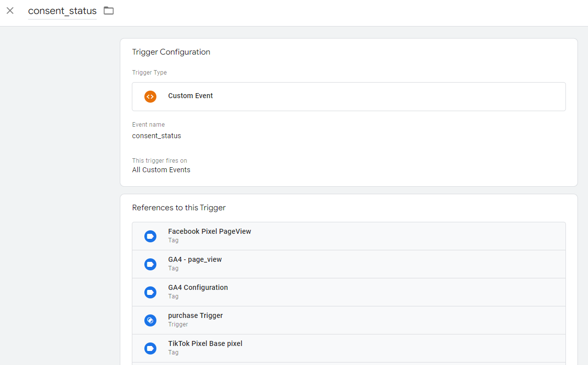Click the All Custom Events text
Image resolution: width=588 pixels, height=365 pixels.
click(161, 170)
